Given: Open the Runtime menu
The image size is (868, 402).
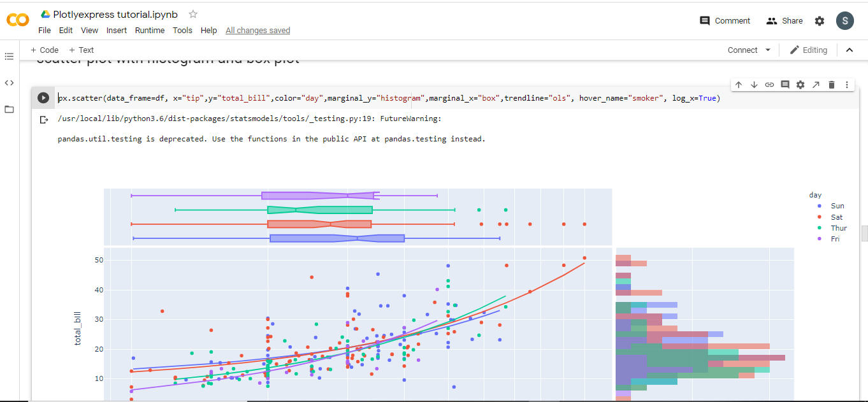Looking at the screenshot, I should 150,30.
